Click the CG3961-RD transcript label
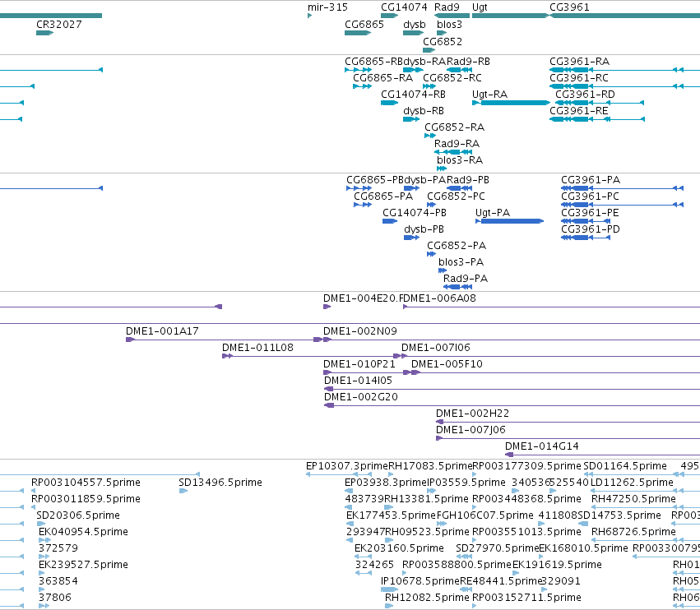Screen dimensions: 700x610 point(585,95)
